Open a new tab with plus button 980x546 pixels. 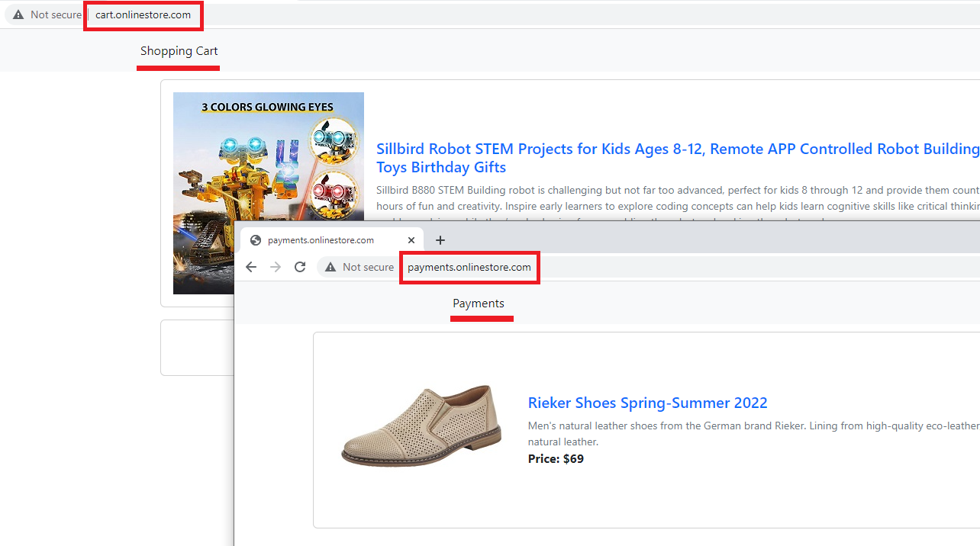pos(440,240)
